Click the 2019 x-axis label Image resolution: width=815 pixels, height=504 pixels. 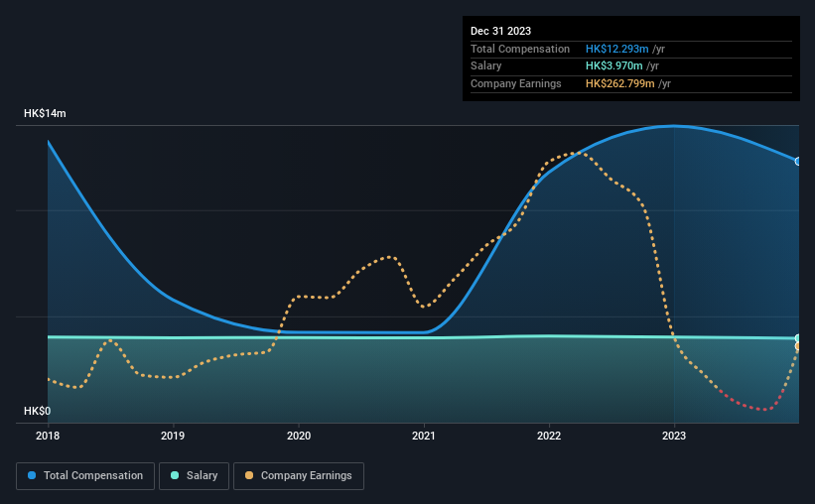(x=173, y=436)
